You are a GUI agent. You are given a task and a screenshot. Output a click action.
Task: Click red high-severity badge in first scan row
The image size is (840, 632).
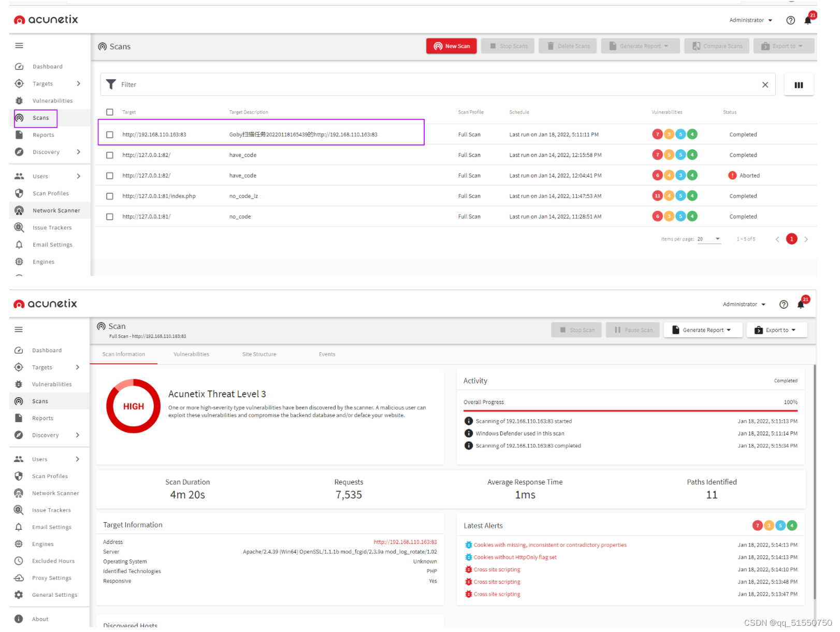click(657, 134)
